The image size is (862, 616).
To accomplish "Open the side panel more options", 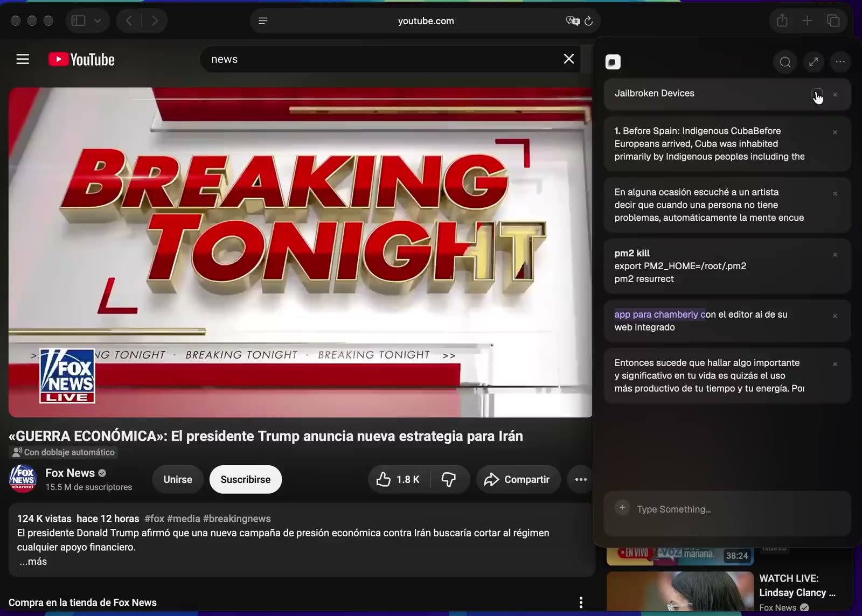I will pos(840,62).
